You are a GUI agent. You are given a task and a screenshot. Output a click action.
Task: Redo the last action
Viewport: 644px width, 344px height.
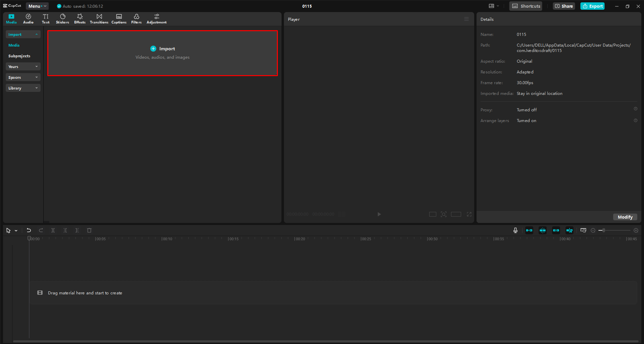point(41,230)
